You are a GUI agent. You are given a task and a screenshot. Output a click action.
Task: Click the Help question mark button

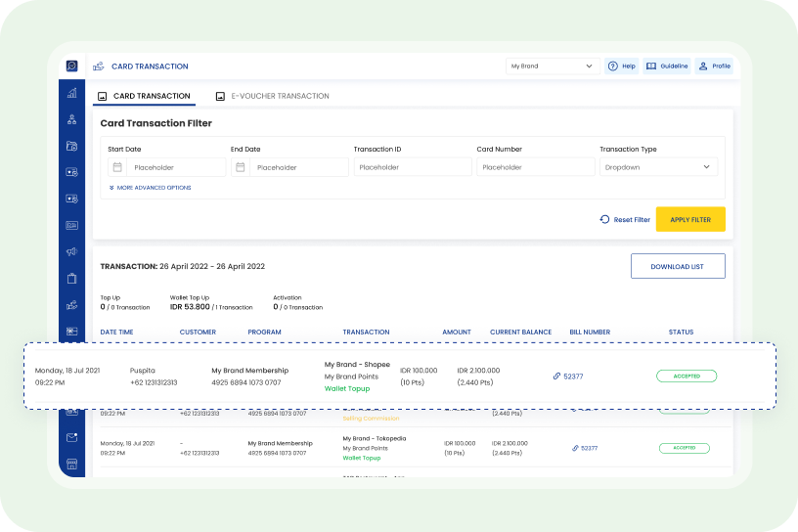pos(622,66)
